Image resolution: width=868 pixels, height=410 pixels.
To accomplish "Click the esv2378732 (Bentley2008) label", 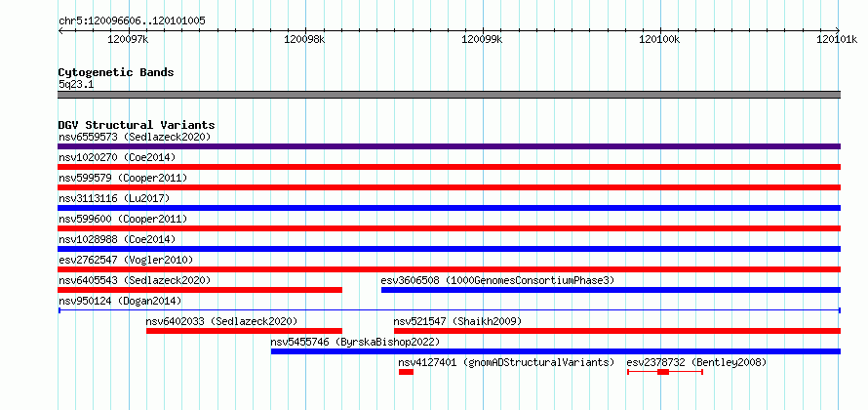I will (696, 362).
